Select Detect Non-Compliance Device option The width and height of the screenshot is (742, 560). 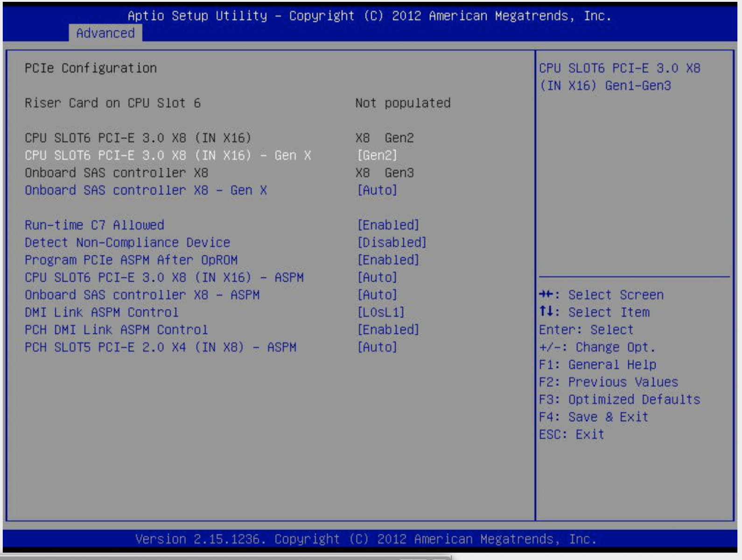[x=127, y=243]
